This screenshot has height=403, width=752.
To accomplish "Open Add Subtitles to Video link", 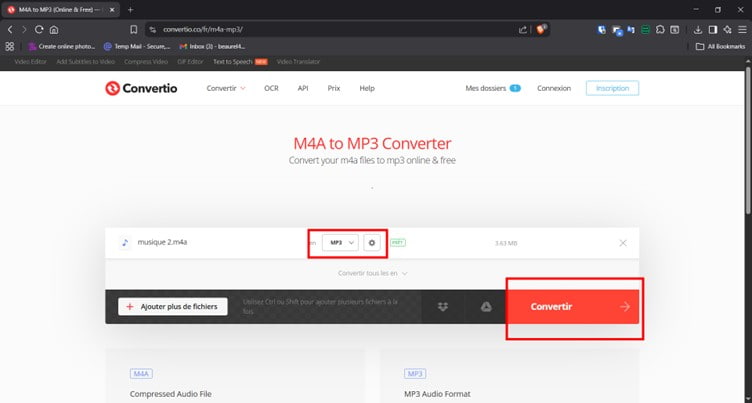I will tap(85, 62).
